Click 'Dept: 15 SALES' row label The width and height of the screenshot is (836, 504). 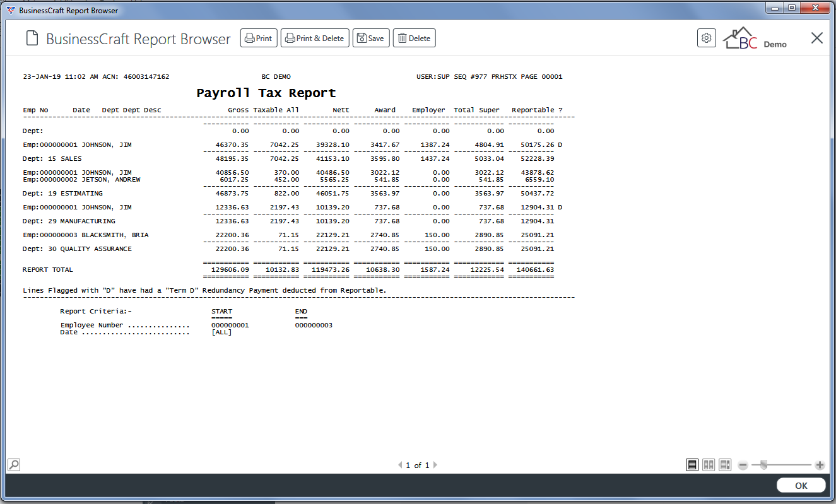coord(52,158)
